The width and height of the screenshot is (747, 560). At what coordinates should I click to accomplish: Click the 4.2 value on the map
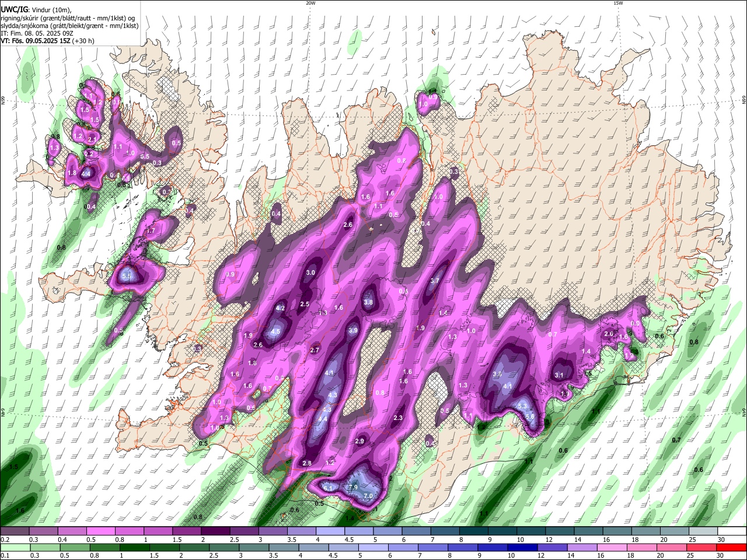coord(280,308)
